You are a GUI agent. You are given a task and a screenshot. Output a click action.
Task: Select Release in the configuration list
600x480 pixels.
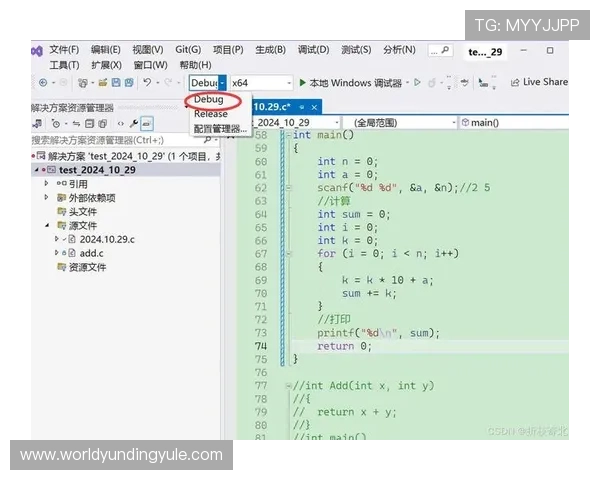pos(211,114)
